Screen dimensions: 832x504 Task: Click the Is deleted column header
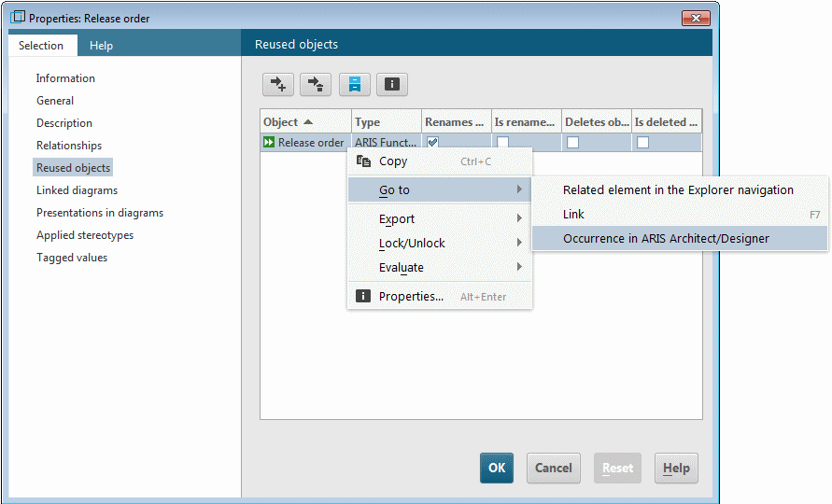coord(667,122)
